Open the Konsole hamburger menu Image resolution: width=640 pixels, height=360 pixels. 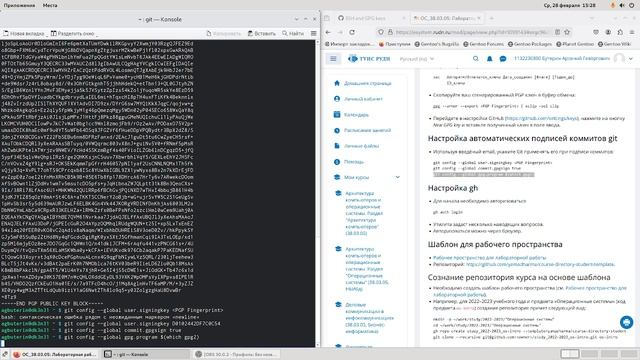coord(313,33)
